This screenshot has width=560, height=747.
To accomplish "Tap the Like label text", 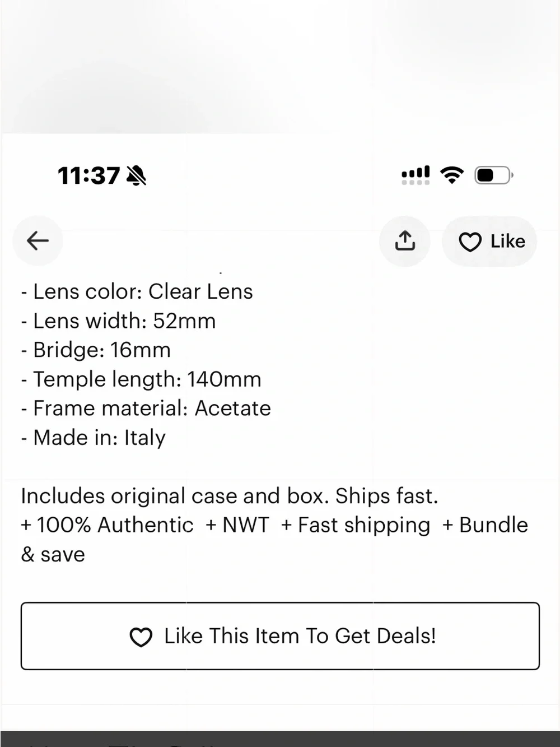I will (x=508, y=241).
